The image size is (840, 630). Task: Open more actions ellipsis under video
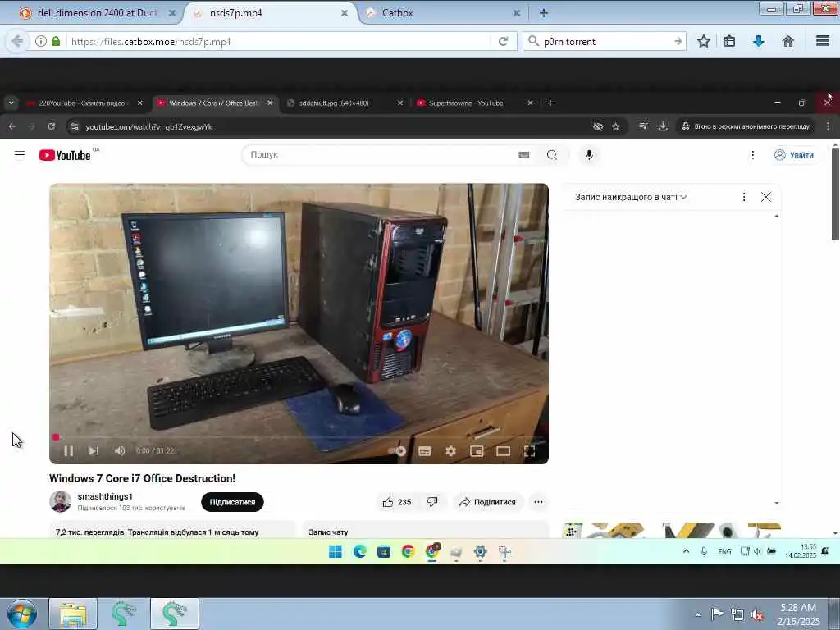[538, 502]
